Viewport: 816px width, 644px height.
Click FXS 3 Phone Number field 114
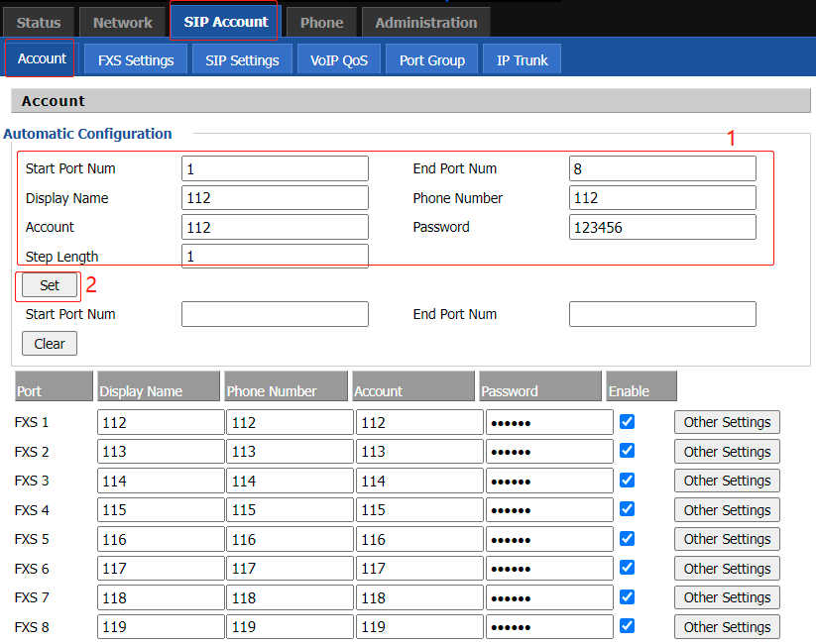click(x=290, y=481)
